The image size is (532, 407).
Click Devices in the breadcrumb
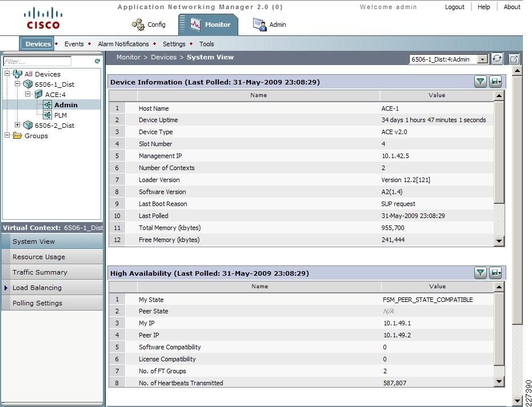(163, 57)
